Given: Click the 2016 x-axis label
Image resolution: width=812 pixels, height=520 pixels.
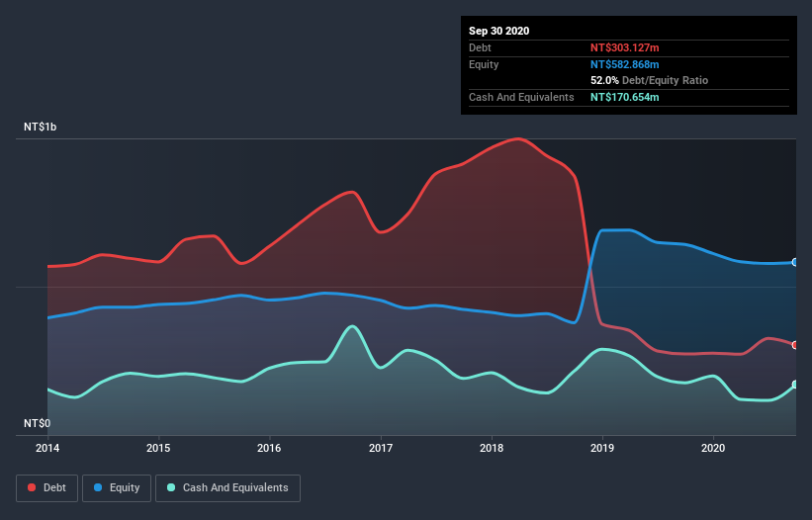Looking at the screenshot, I should [269, 448].
